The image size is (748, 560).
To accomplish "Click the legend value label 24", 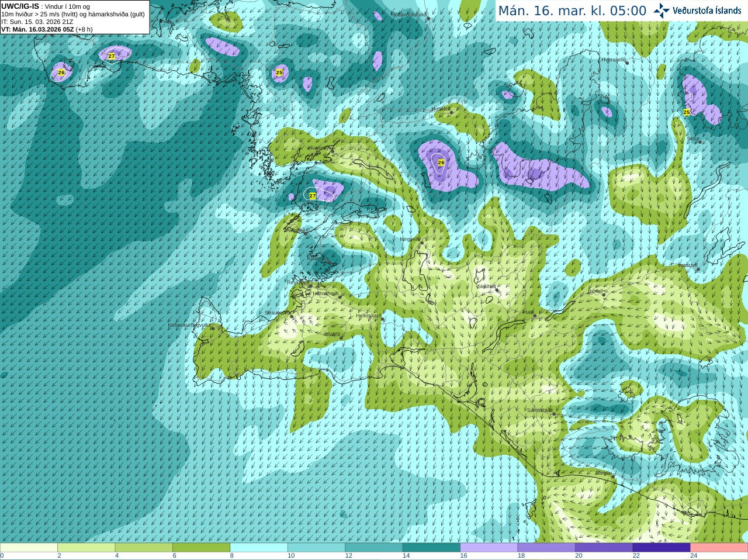I will pyautogui.click(x=694, y=556).
